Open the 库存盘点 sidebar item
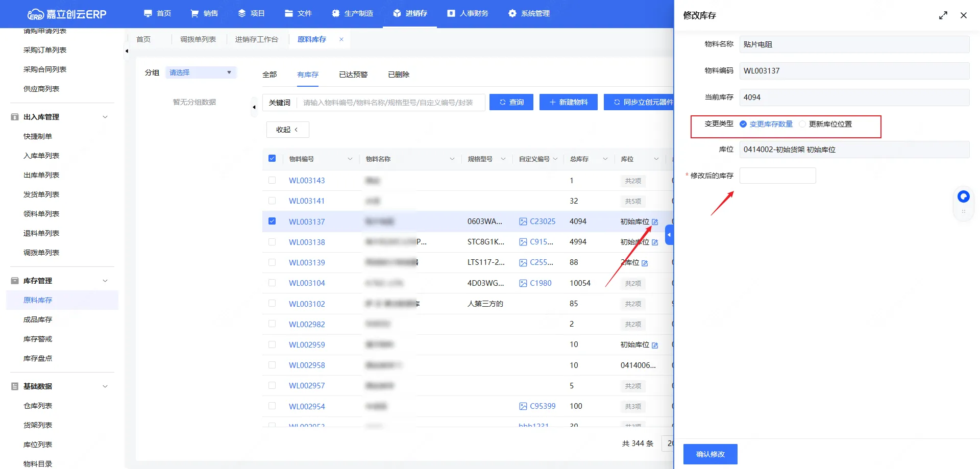980x469 pixels. [38, 358]
